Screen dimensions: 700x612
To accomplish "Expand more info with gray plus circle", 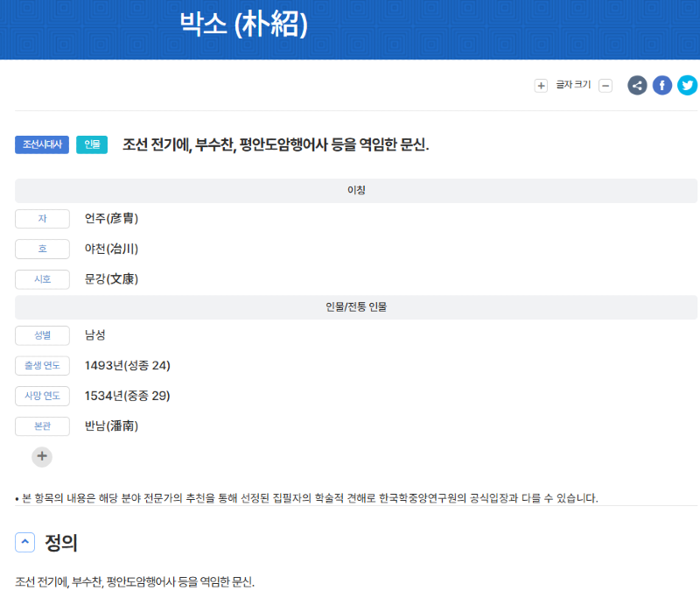I will point(42,456).
